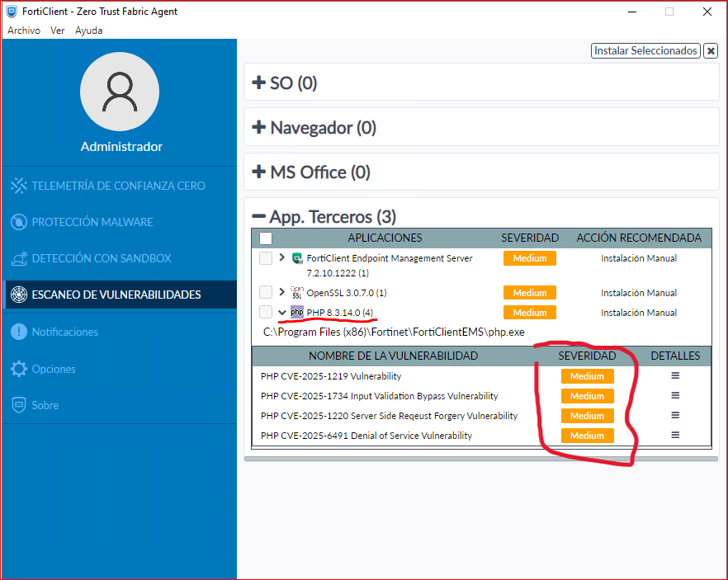Select PHP CVE-2025-6491 Denial of Service text
The width and height of the screenshot is (728, 580).
366,436
